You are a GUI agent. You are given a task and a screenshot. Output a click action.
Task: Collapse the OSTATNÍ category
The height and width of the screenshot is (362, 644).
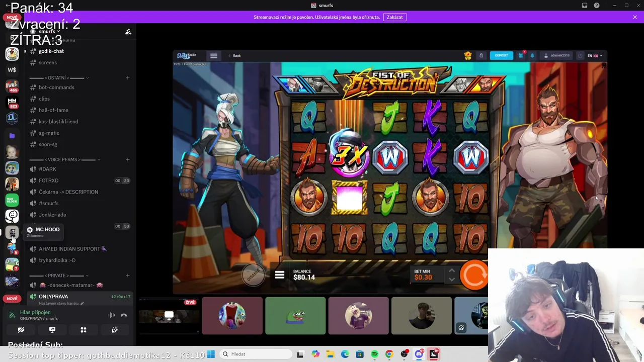[59, 78]
